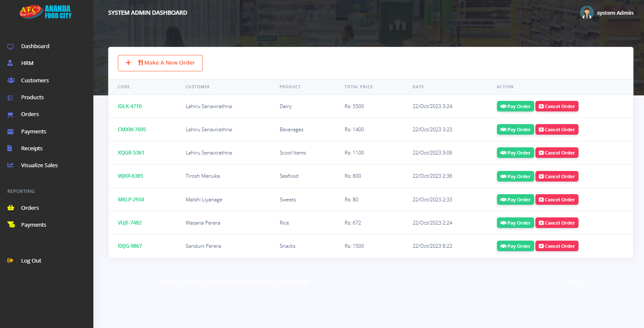Select the Orders cart icon
Screen dimensions: 644x328
[10, 114]
